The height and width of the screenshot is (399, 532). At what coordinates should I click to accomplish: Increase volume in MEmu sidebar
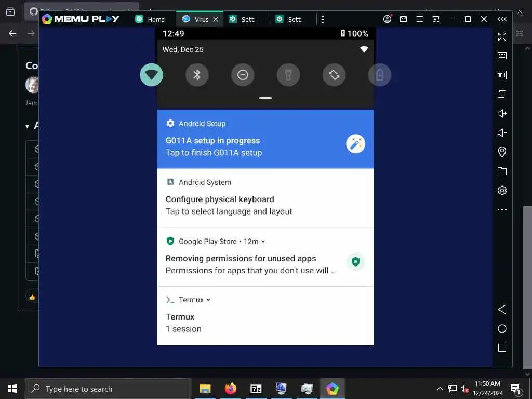pos(502,113)
